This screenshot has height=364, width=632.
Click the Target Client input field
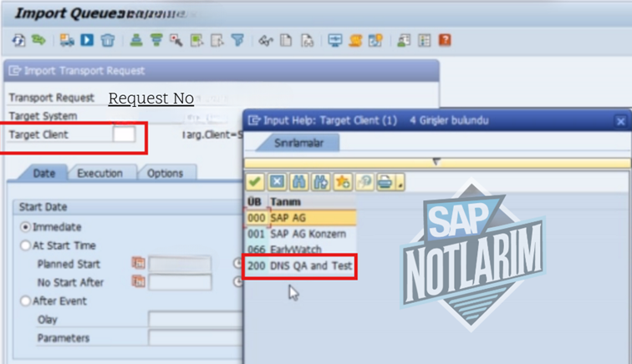click(x=124, y=134)
